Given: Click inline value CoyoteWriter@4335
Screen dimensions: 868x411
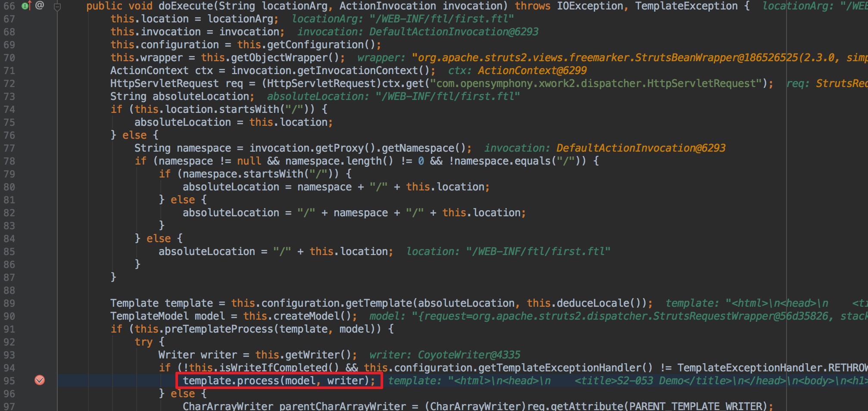Looking at the screenshot, I should (469, 355).
